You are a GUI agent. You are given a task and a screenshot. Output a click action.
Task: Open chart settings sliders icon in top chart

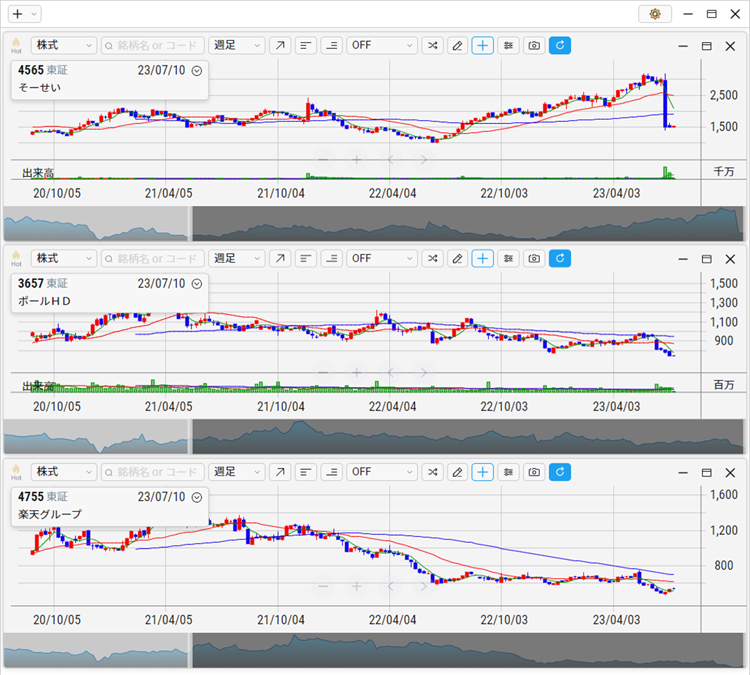tap(509, 46)
